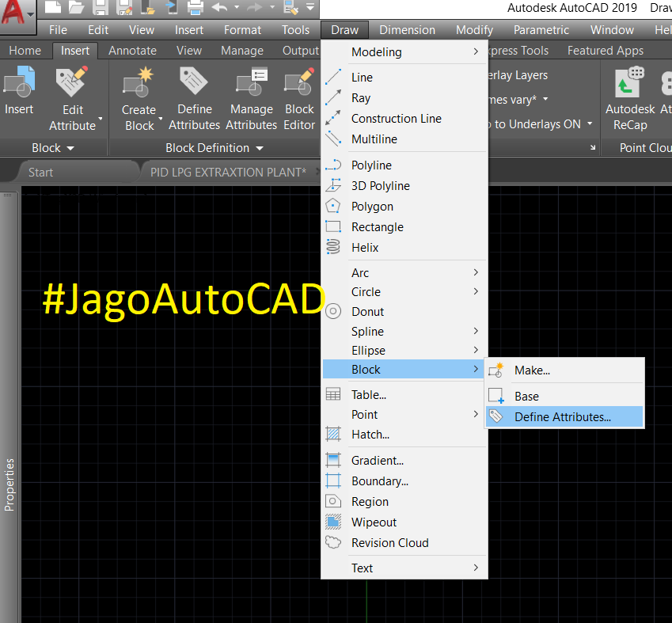
Task: Expand the Spline submenu
Action: 404,332
